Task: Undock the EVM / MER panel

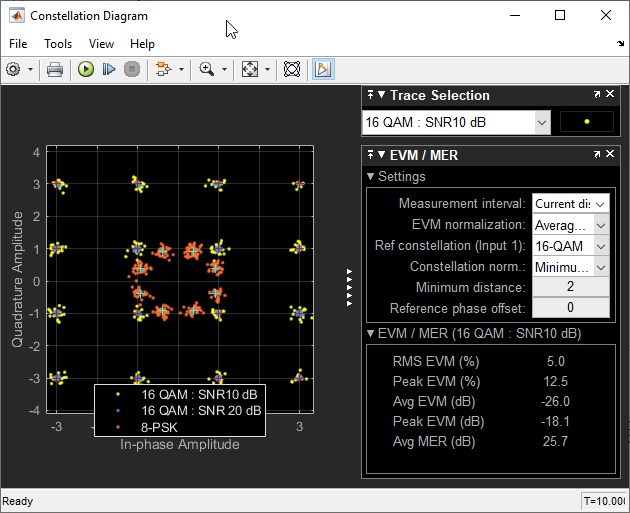Action: pyautogui.click(x=597, y=155)
